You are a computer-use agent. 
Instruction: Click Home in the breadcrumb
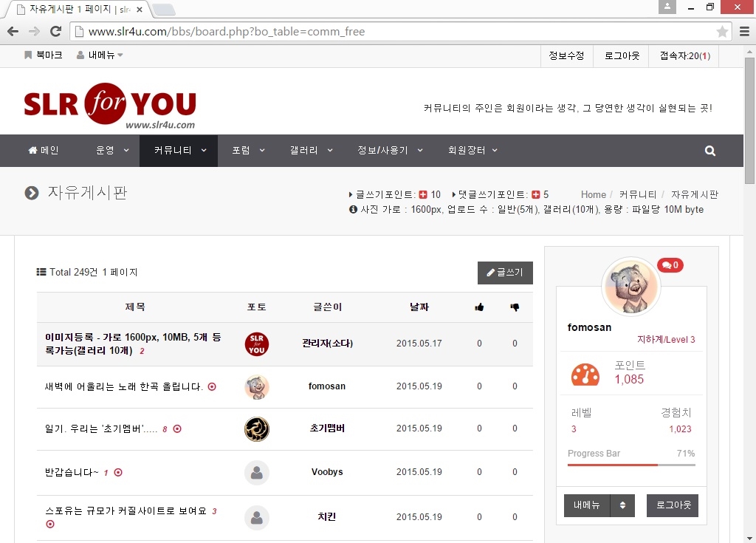click(594, 194)
